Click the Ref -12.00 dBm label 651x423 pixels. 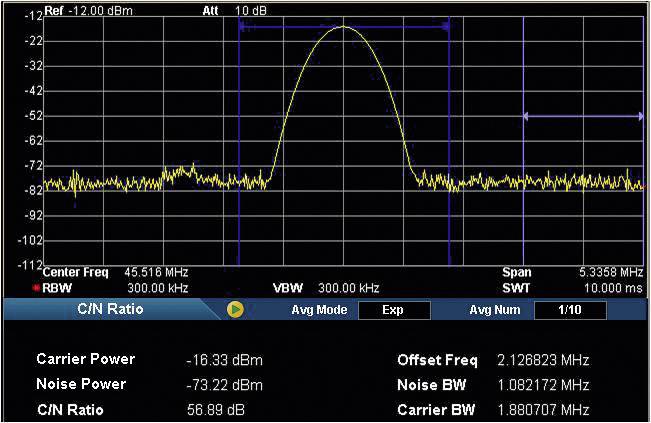[x=88, y=10]
